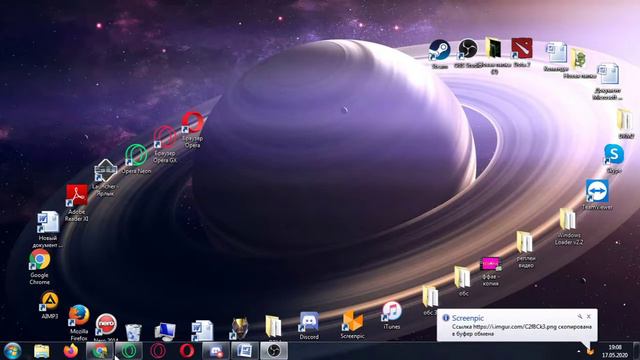Open the Skype desktop shortcut
The image size is (640, 360).
click(614, 155)
